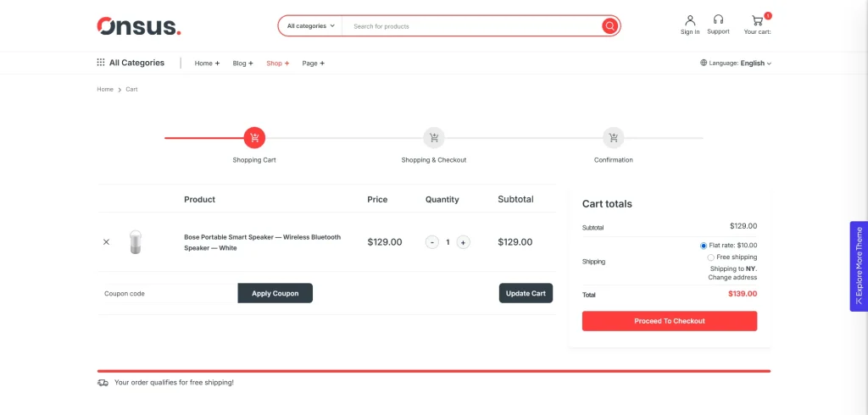Expand the Home menu
868x415 pixels.
click(x=207, y=63)
